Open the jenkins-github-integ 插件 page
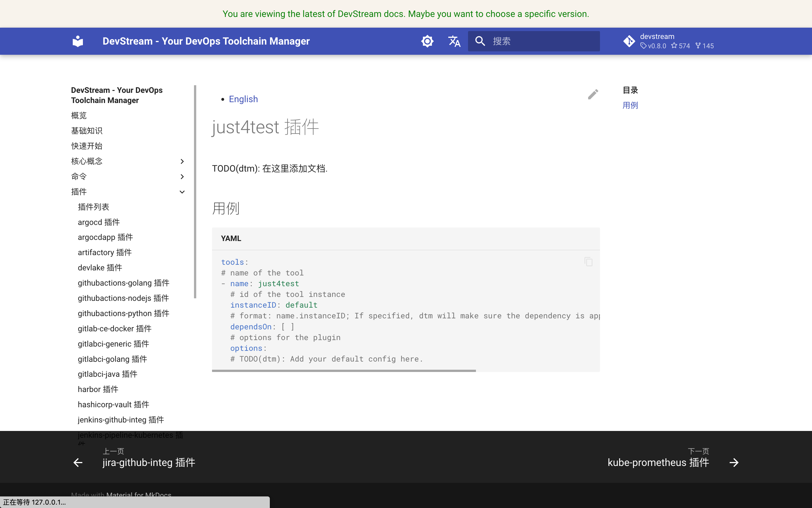812x508 pixels. [x=121, y=420]
